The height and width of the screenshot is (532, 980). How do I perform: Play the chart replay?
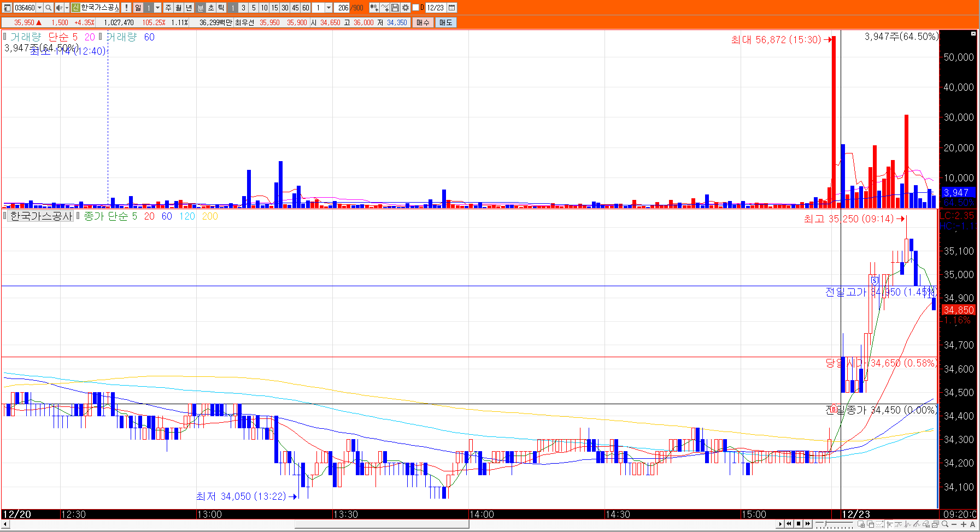(780, 524)
